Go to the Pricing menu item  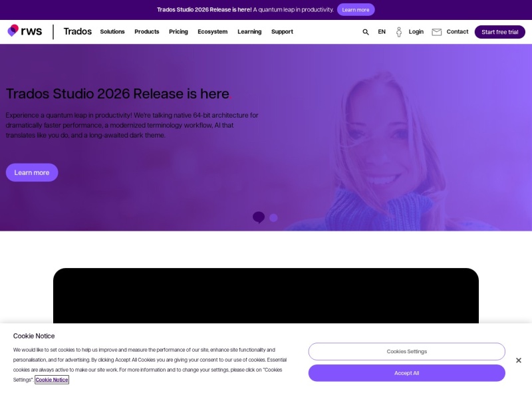178,31
